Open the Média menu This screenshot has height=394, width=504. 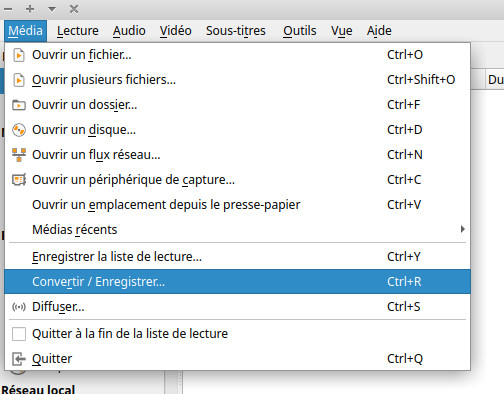(x=25, y=31)
